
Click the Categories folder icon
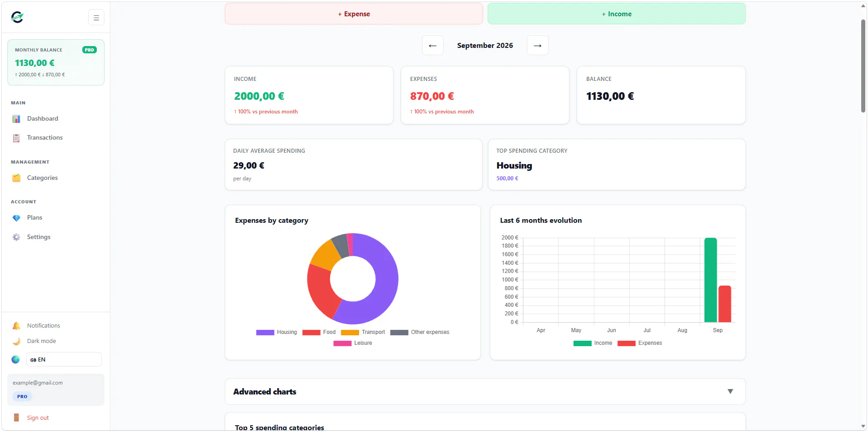(16, 178)
